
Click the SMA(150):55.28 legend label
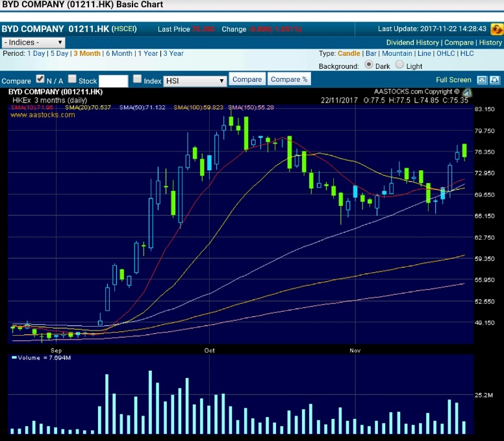pyautogui.click(x=251, y=107)
